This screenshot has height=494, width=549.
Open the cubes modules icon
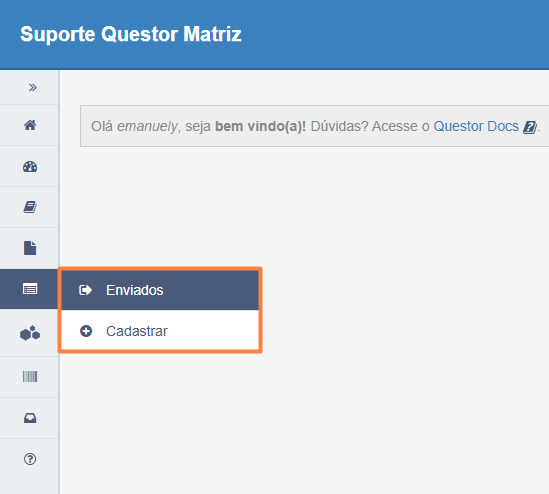[x=30, y=333]
